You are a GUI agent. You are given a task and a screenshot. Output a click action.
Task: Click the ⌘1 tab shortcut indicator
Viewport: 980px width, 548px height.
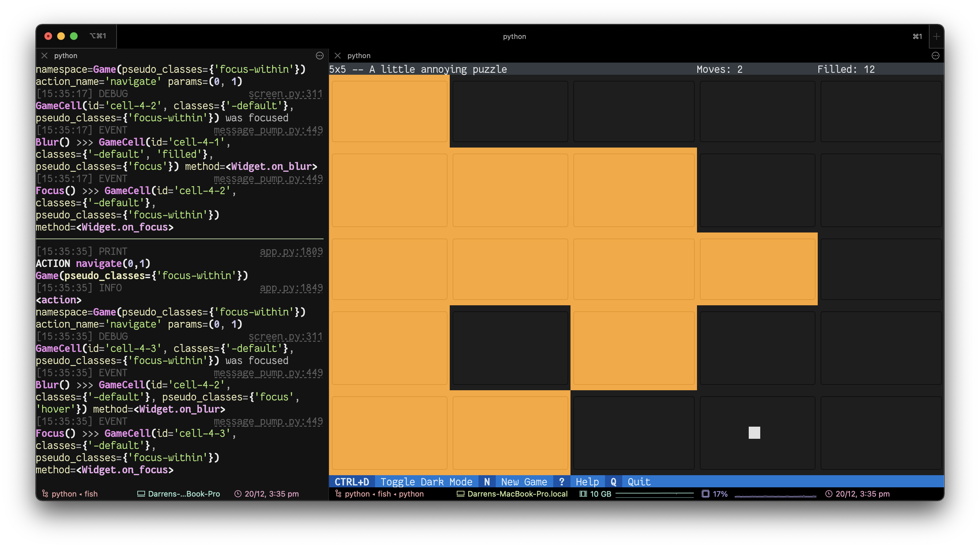pos(917,36)
